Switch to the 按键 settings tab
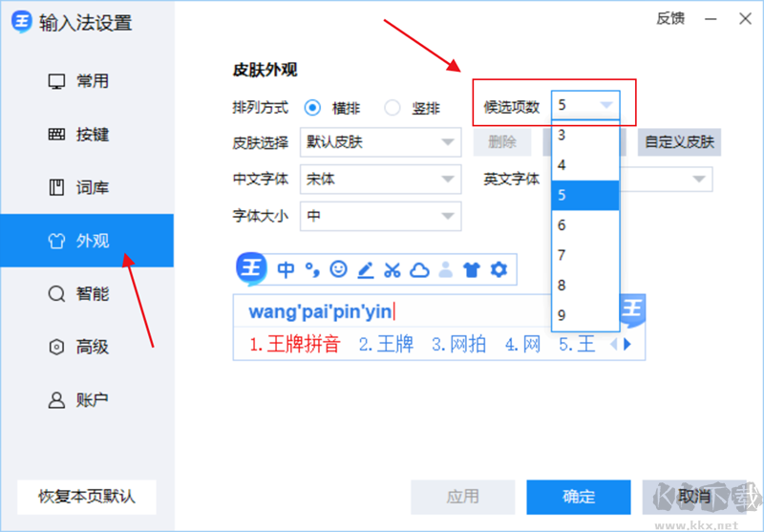Image resolution: width=764 pixels, height=532 pixels. coord(87,134)
